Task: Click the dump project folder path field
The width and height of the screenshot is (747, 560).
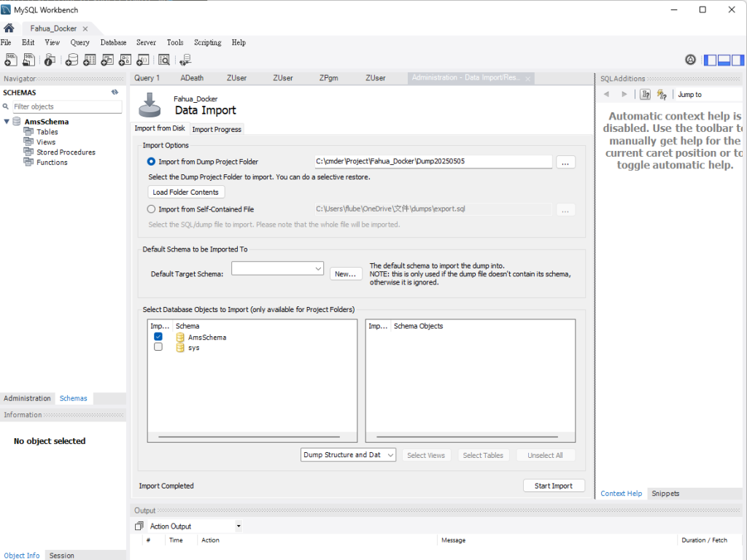Action: click(433, 161)
